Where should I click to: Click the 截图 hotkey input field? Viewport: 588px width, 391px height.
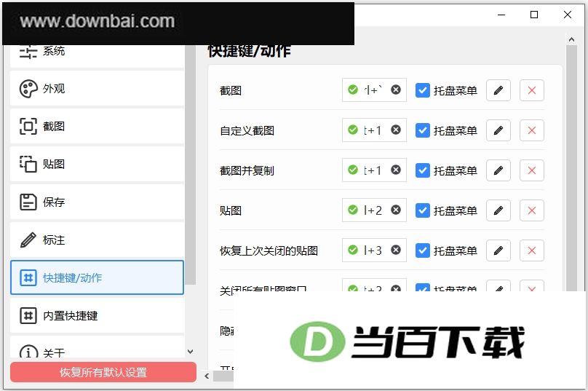pos(374,90)
